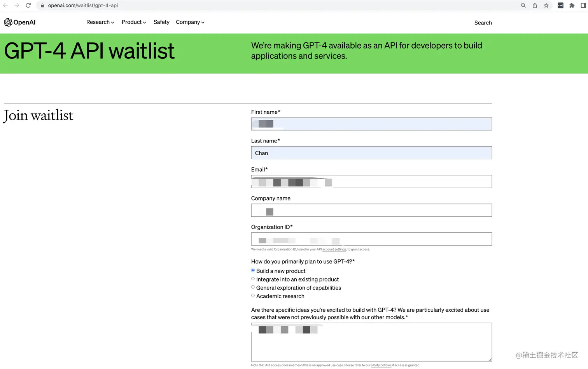Reload the page with the refresh icon

(x=28, y=5)
